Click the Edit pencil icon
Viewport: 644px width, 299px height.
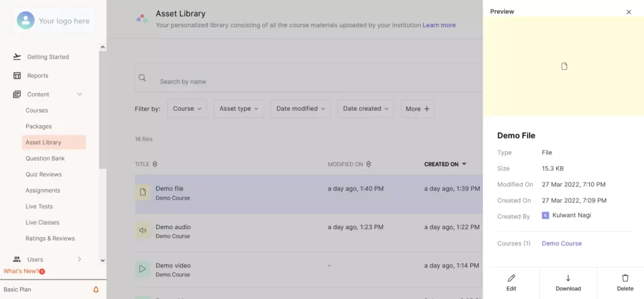click(511, 278)
